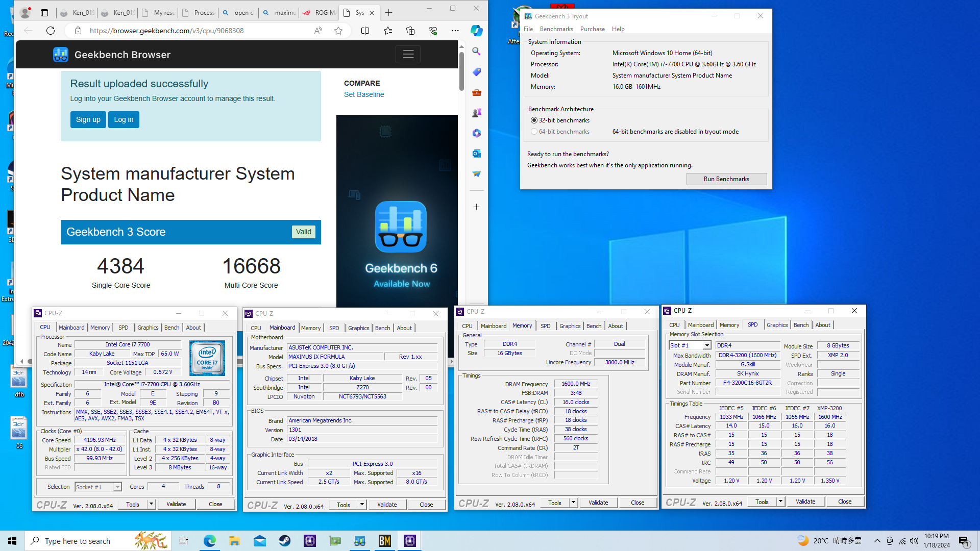Open Task View on the taskbar

[x=184, y=541]
